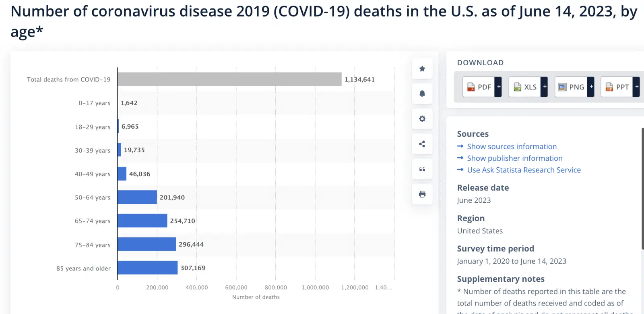Download the chart as PDF
The width and height of the screenshot is (644, 314).
pos(479,87)
